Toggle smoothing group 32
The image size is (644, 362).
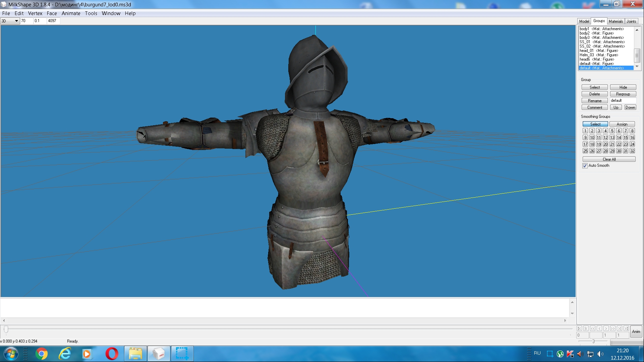click(632, 151)
